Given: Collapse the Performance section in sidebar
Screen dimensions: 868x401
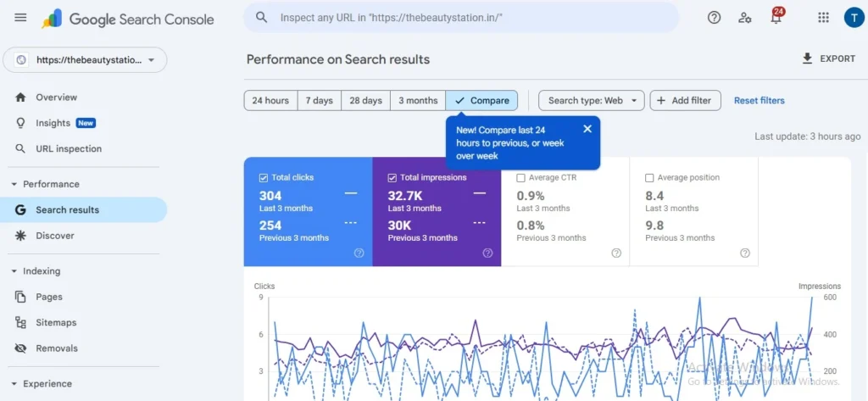Looking at the screenshot, I should tap(14, 184).
